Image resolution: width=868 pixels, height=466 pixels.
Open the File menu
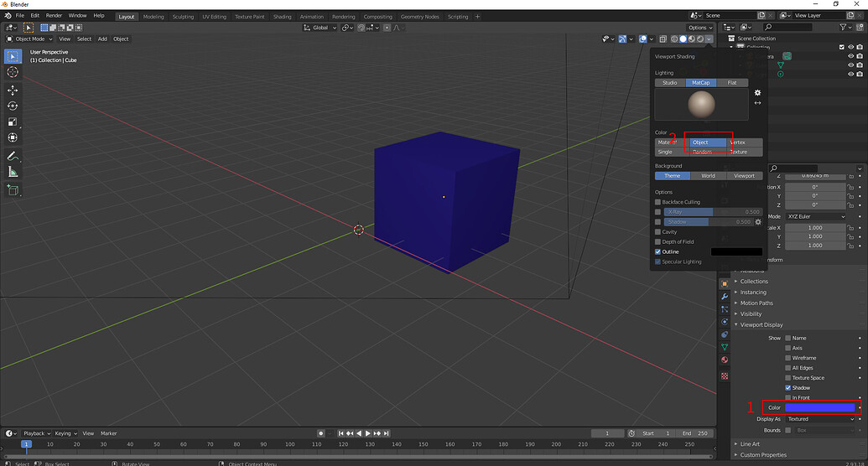[20, 15]
